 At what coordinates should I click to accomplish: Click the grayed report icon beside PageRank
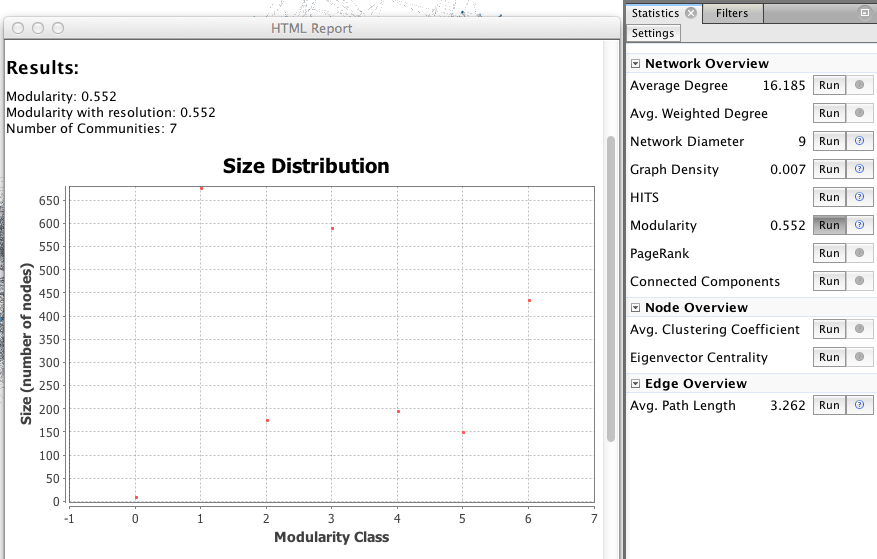(859, 253)
